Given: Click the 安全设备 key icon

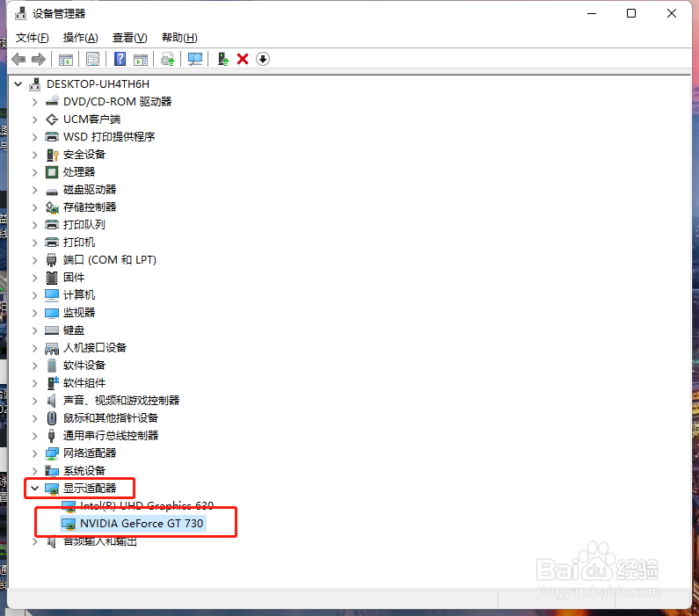Looking at the screenshot, I should tap(52, 155).
